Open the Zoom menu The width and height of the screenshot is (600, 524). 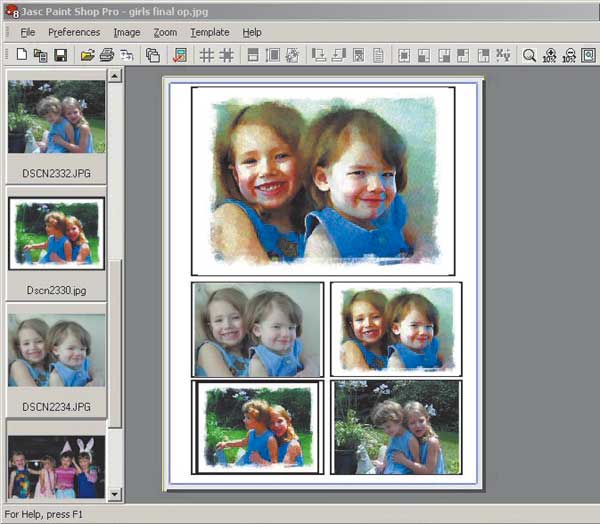165,32
